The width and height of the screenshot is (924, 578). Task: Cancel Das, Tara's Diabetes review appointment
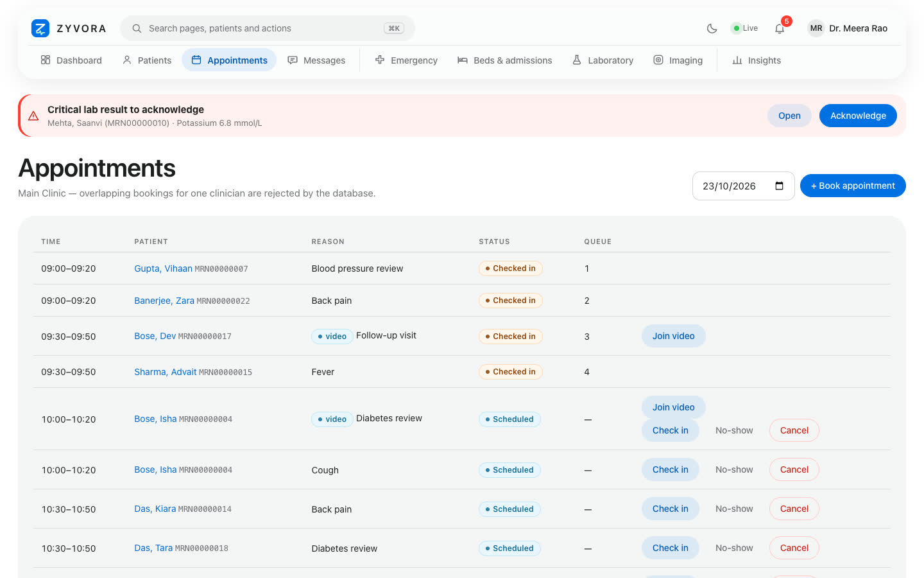(794, 548)
